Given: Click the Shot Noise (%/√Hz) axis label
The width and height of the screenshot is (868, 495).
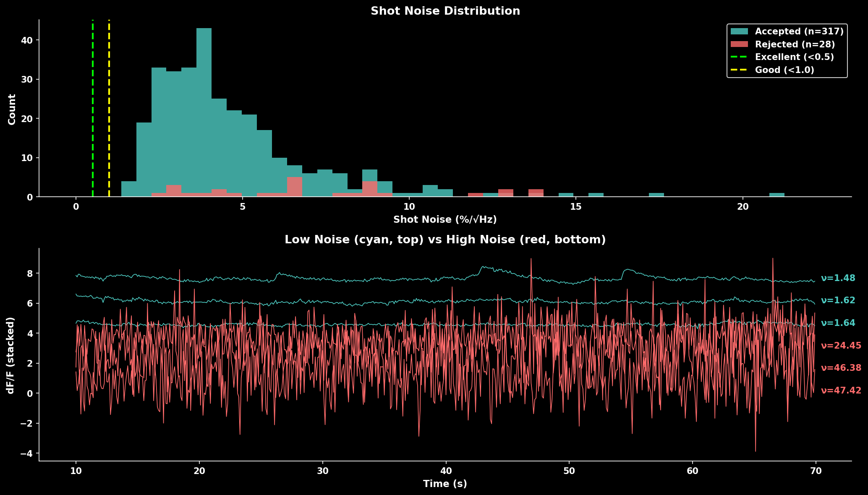Looking at the screenshot, I should tap(445, 219).
